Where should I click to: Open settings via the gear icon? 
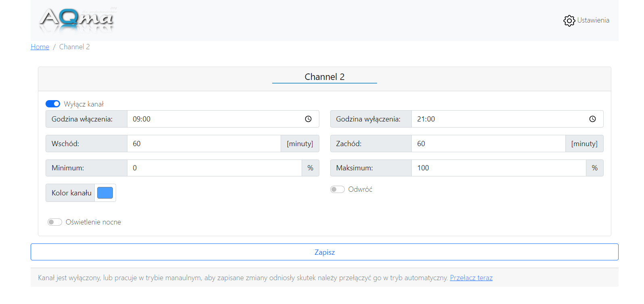[569, 21]
